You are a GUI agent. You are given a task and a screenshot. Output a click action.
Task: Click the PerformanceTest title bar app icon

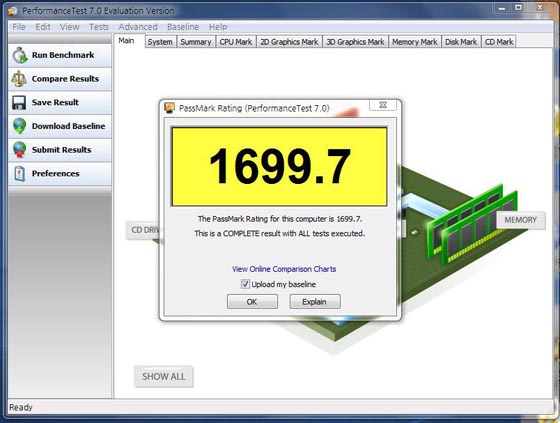click(12, 11)
